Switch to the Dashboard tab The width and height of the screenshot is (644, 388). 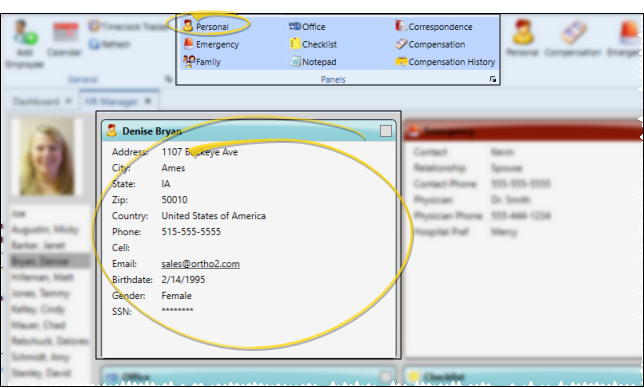point(36,101)
